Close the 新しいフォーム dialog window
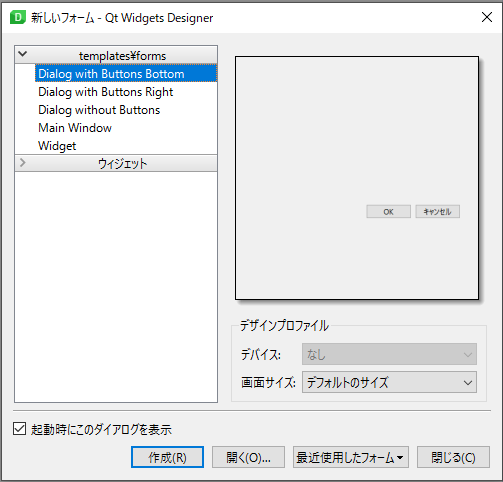503x482 pixels. tap(487, 17)
